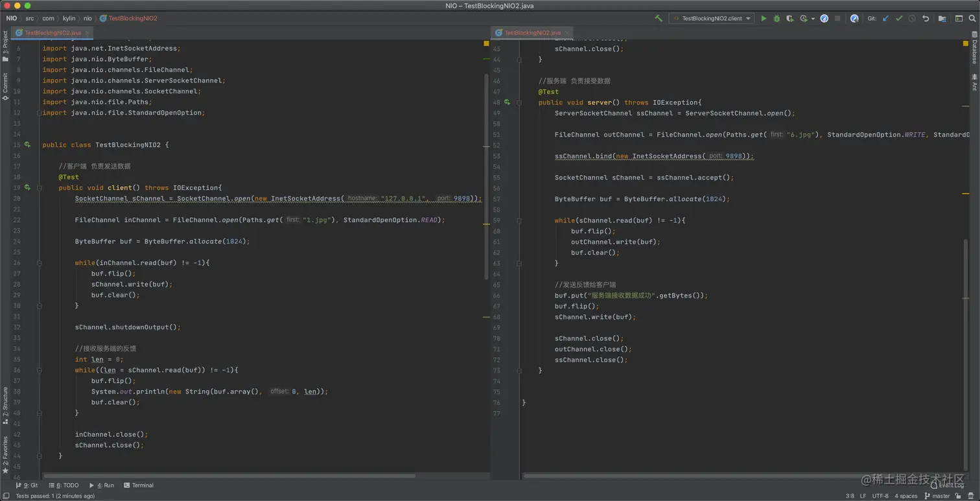Start debugging with the green bug icon
Viewport: 980px width, 501px height.
click(776, 19)
